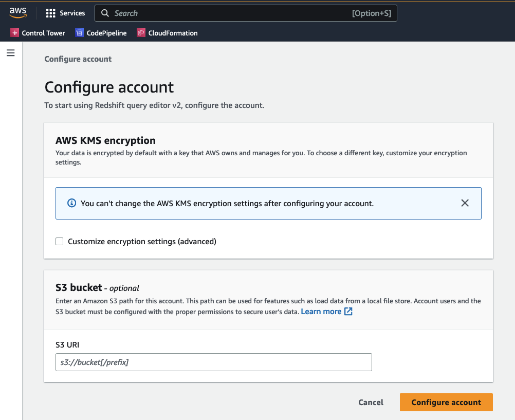Open the hamburger navigation menu
The image size is (515, 420).
[x=10, y=52]
